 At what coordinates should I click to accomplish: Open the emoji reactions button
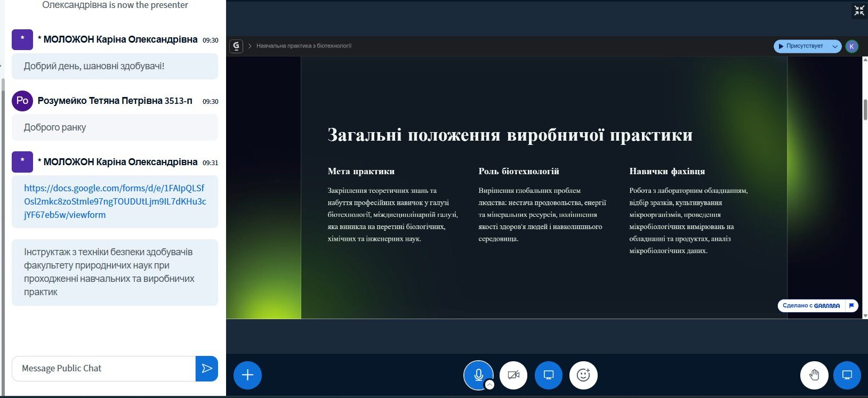tap(583, 375)
